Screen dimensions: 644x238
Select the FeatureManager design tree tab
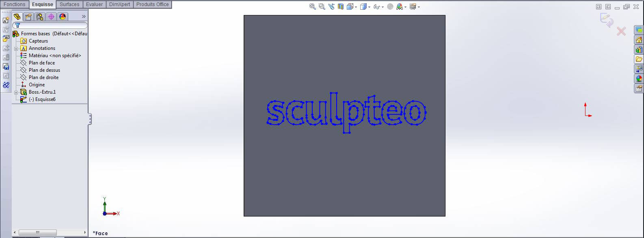click(x=17, y=17)
